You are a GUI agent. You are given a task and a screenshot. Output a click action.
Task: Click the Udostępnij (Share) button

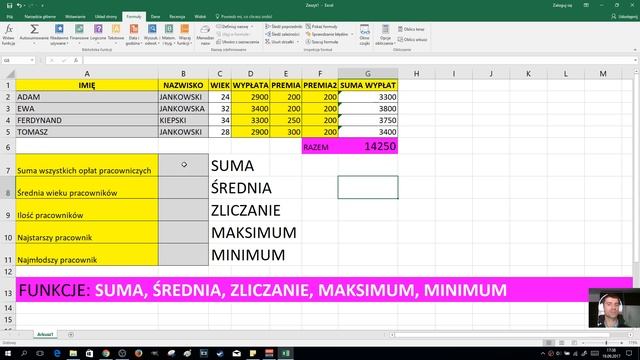tap(624, 17)
